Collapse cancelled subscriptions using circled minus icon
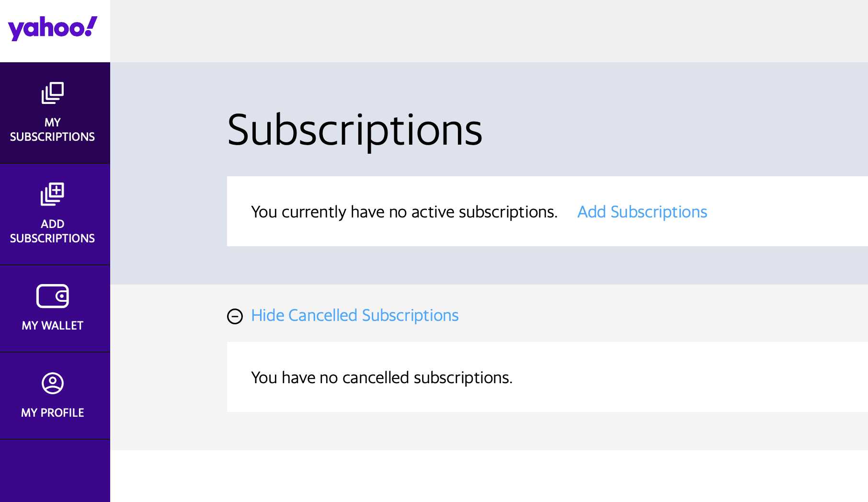The height and width of the screenshot is (502, 868). click(x=235, y=316)
